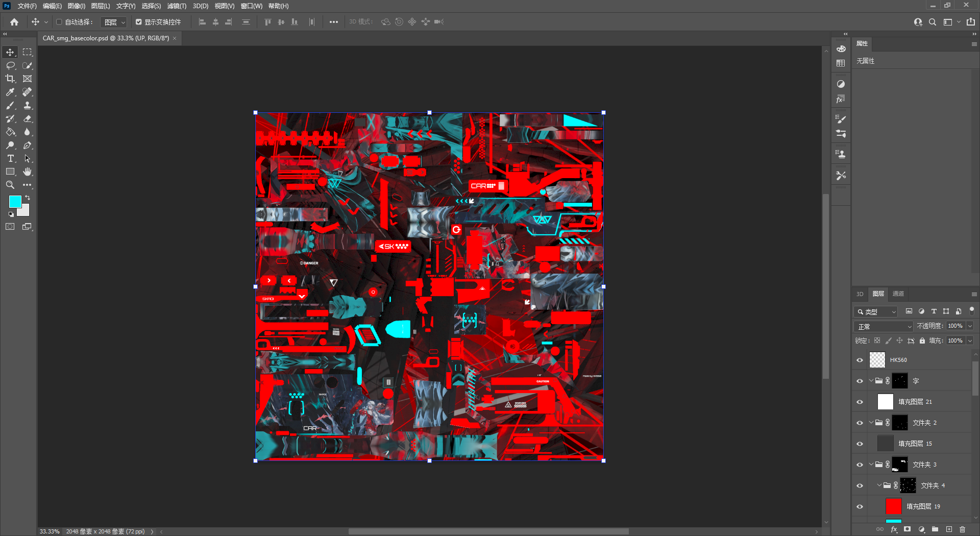This screenshot has height=536, width=980.
Task: Create a new layer with plus icon
Action: click(949, 529)
